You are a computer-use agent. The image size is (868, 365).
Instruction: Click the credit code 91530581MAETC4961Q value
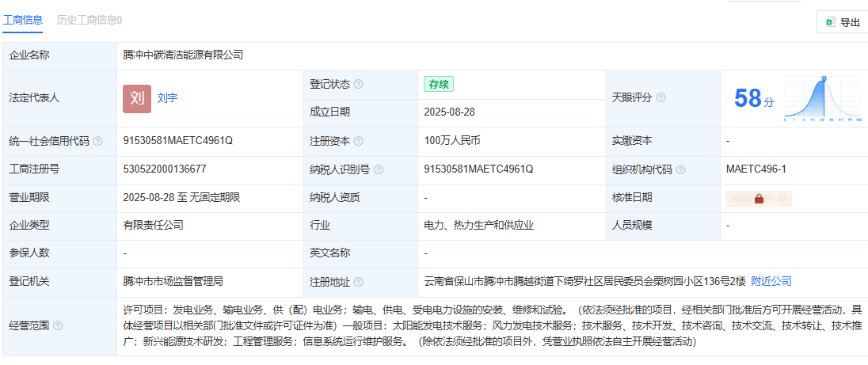pos(178,141)
